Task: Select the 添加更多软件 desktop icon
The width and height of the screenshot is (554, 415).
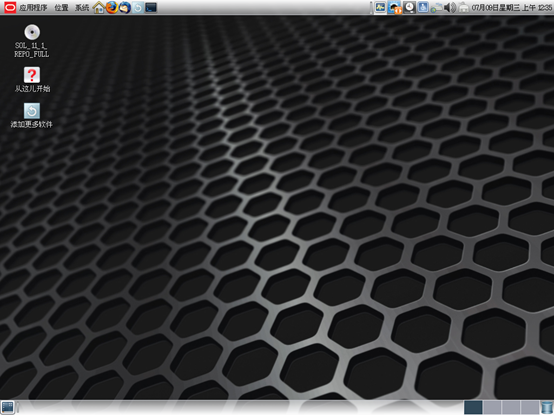Action: click(31, 115)
